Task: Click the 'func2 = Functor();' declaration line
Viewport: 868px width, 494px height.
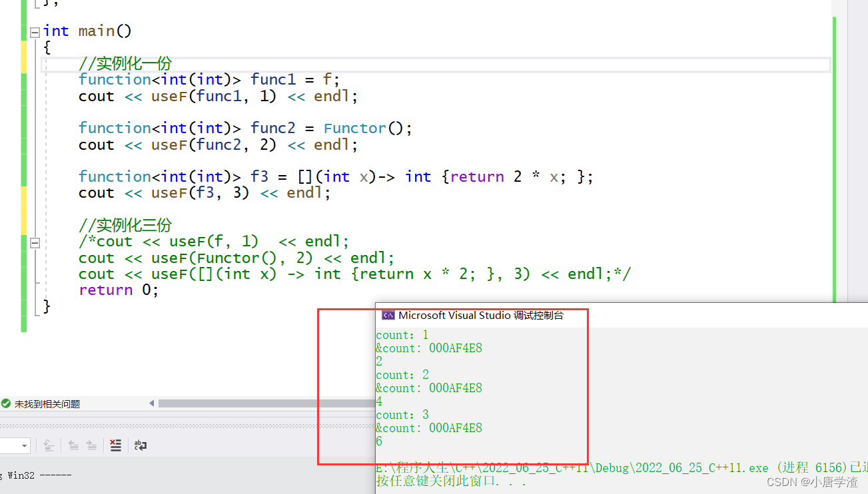Action: point(246,128)
